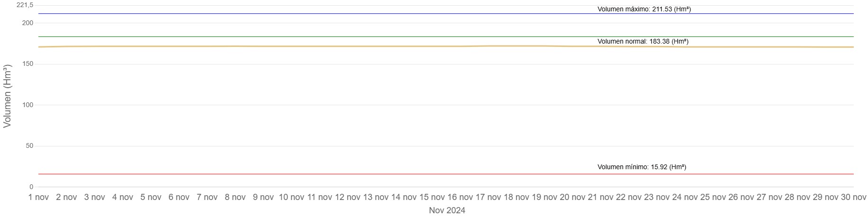The image size is (868, 218).
Task: Click the '200' y-axis tick label
Action: (x=28, y=23)
